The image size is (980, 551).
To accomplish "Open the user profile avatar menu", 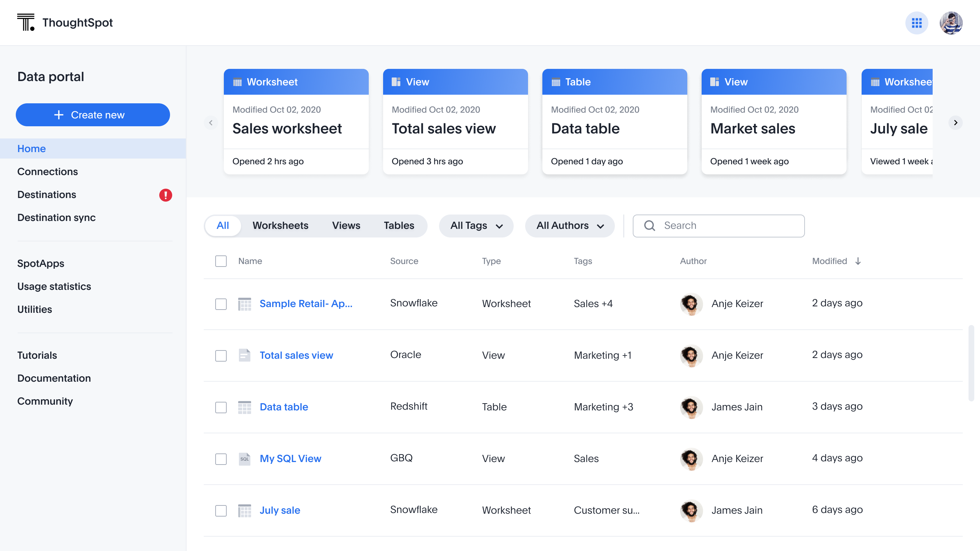I will [951, 23].
